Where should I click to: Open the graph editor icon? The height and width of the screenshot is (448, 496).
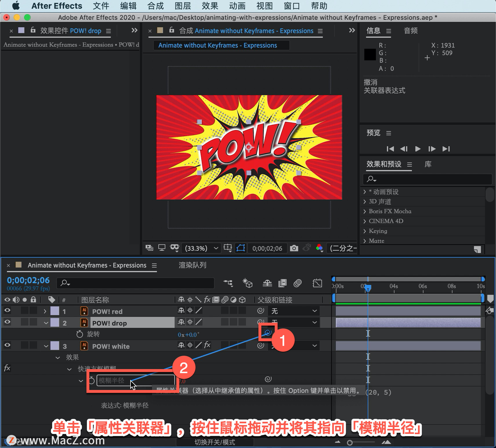click(317, 283)
